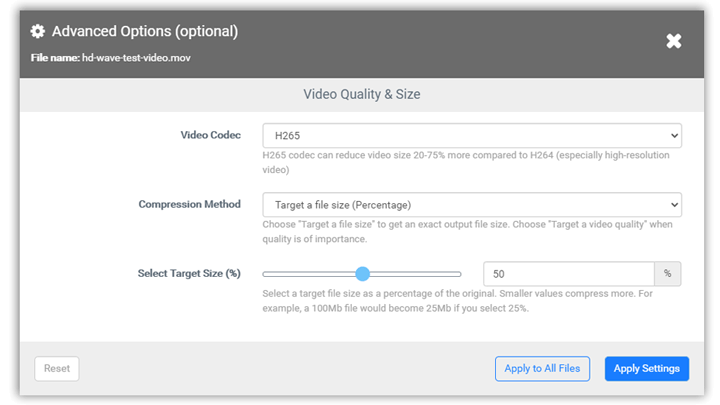Click the blue target size slider handle
Image resolution: width=720 pixels, height=405 pixels.
click(x=363, y=274)
